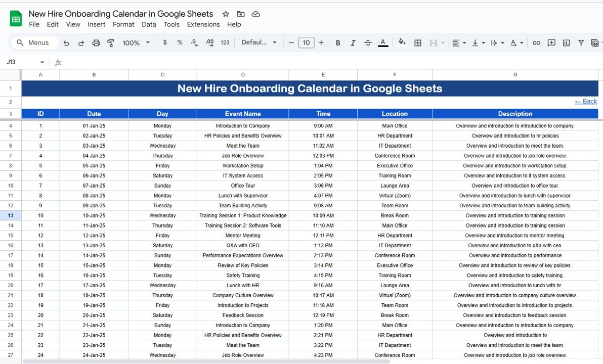Create a filter

pyautogui.click(x=581, y=43)
